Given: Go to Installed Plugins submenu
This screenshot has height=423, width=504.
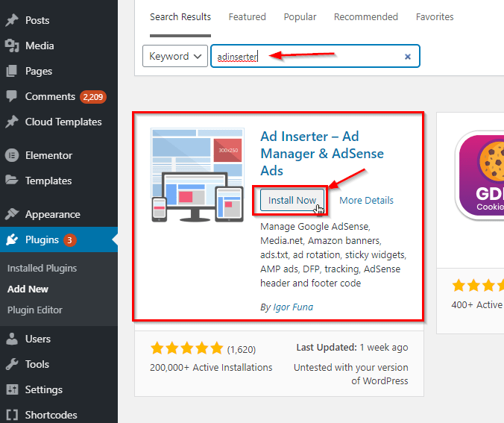Looking at the screenshot, I should 42,269.
